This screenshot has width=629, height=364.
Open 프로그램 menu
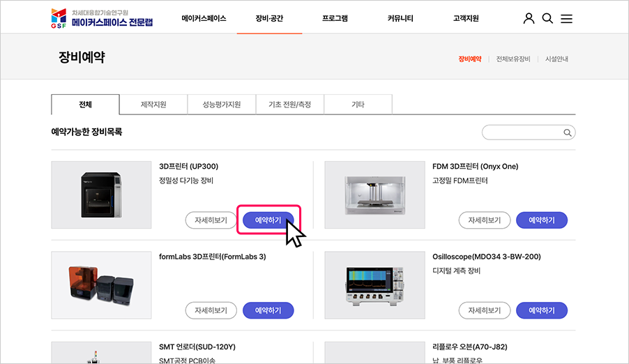335,18
